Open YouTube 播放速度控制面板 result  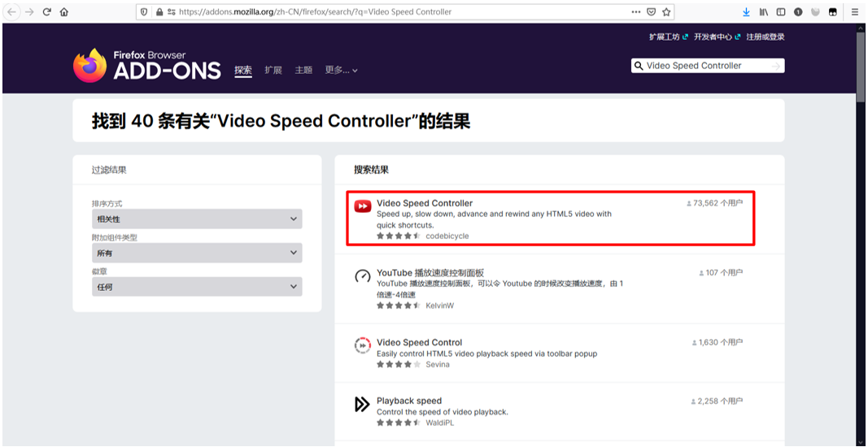click(x=430, y=273)
